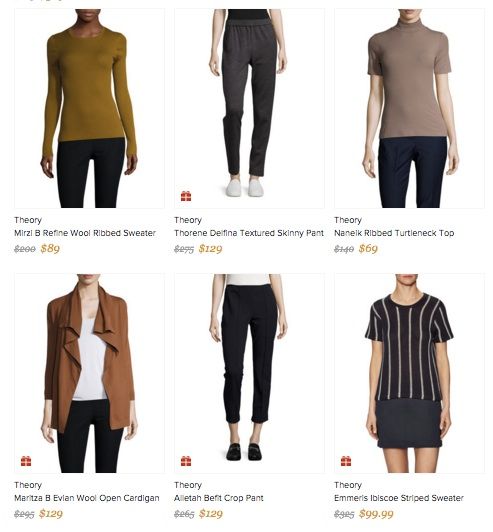Image resolution: width=493 pixels, height=532 pixels.
Task: Click gift icon on Thorene Delfina pant image
Action: coord(186,196)
